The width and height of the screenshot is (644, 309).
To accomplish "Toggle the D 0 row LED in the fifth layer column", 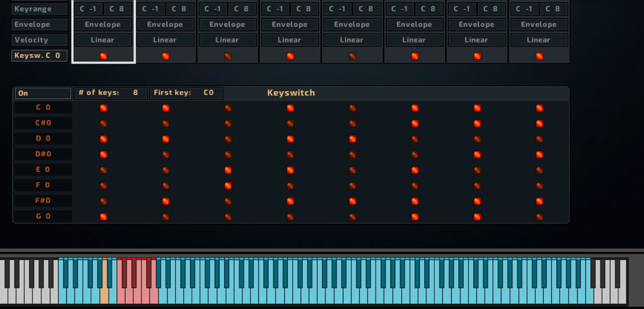I will [352, 139].
